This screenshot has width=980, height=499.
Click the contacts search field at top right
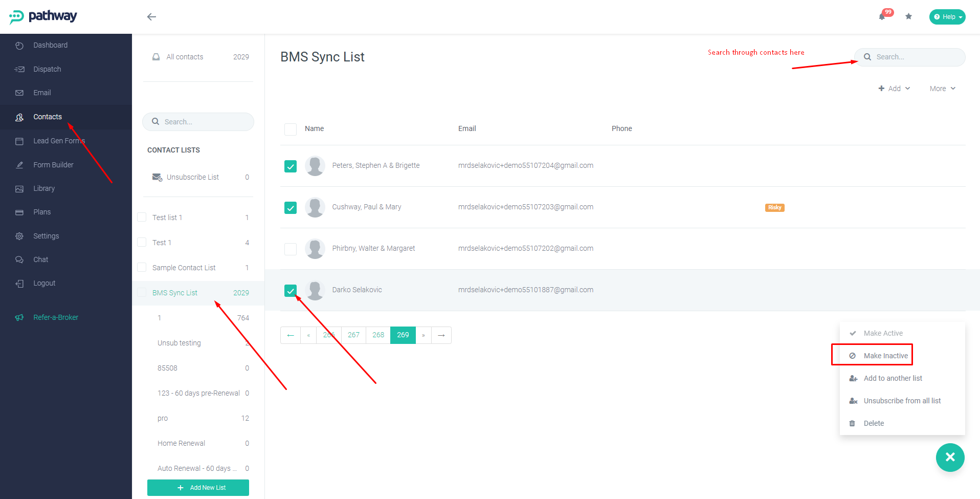[910, 57]
